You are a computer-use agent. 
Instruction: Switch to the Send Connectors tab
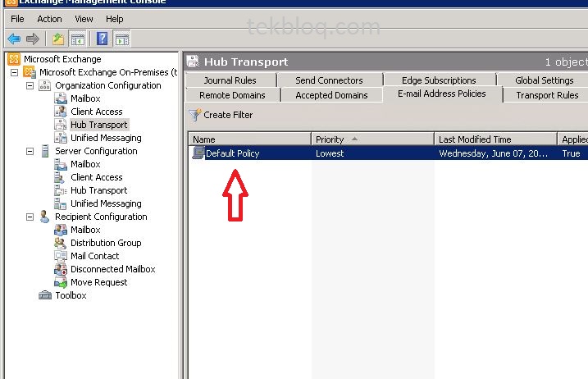329,80
